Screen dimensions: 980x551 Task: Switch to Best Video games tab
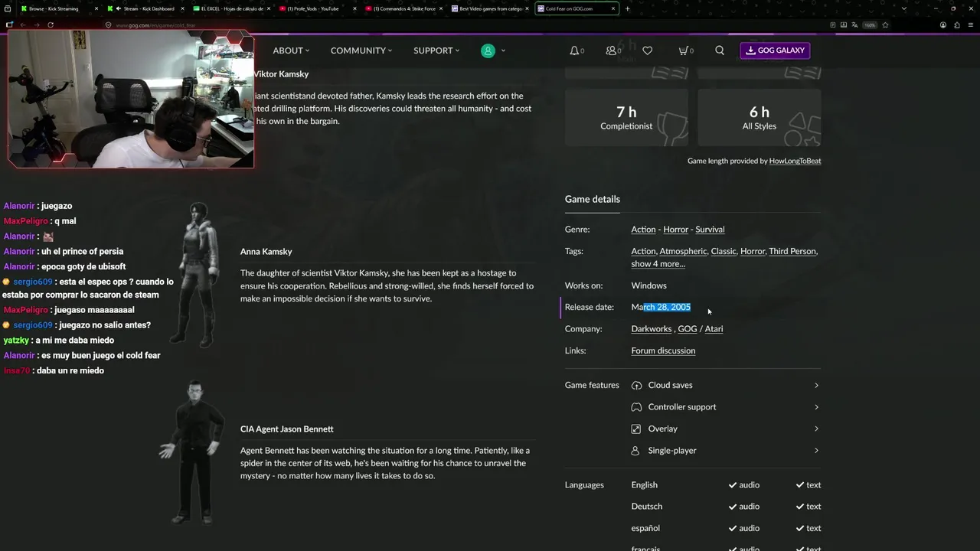click(x=490, y=8)
